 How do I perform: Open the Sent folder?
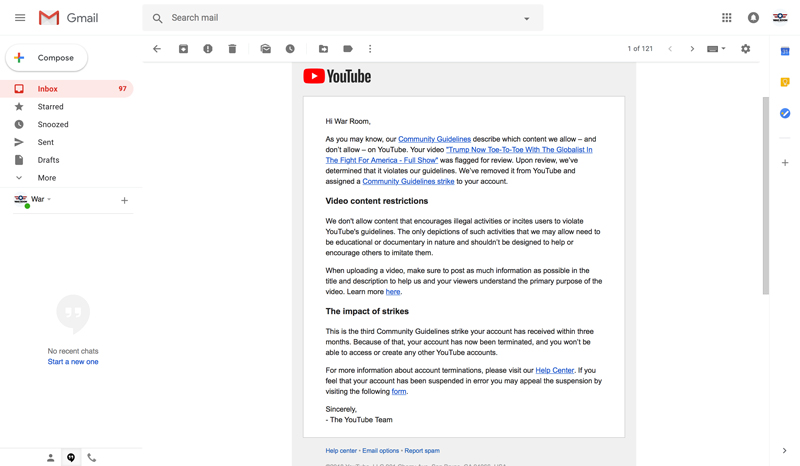tap(67, 142)
